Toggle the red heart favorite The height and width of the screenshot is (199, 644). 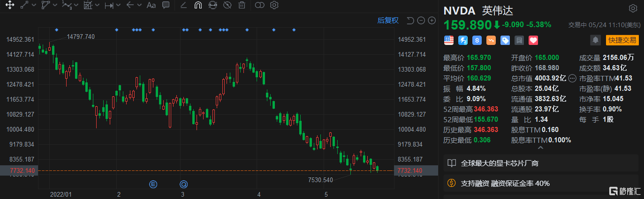(x=533, y=40)
